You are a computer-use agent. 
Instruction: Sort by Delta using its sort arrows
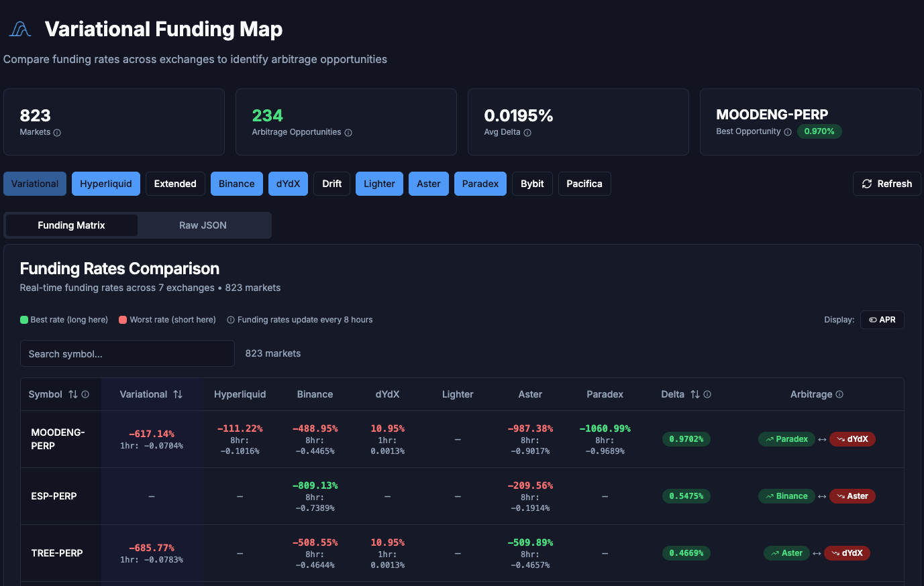695,394
